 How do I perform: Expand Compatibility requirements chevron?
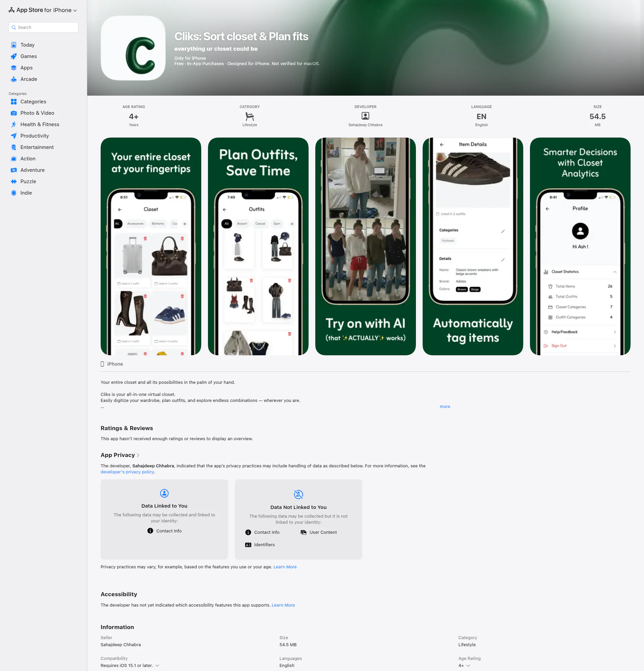click(157, 666)
